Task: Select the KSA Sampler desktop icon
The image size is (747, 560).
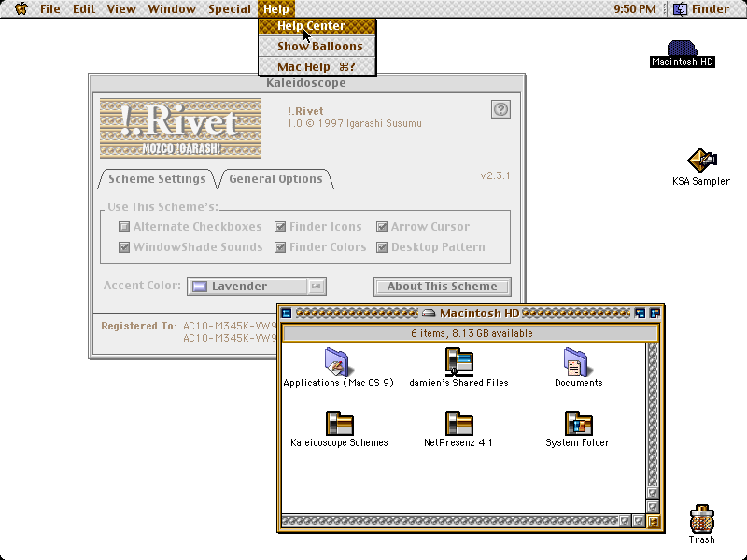Action: pos(701,160)
